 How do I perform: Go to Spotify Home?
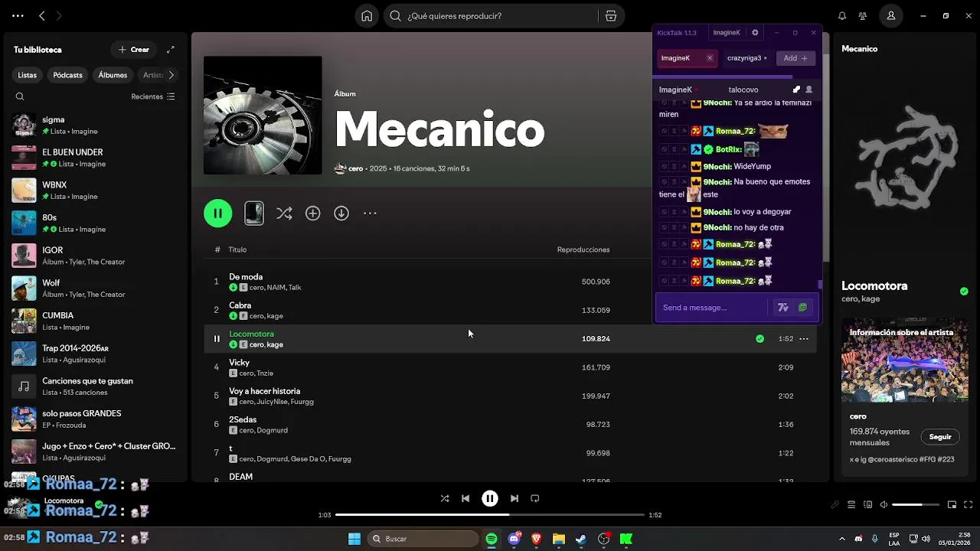click(x=367, y=16)
